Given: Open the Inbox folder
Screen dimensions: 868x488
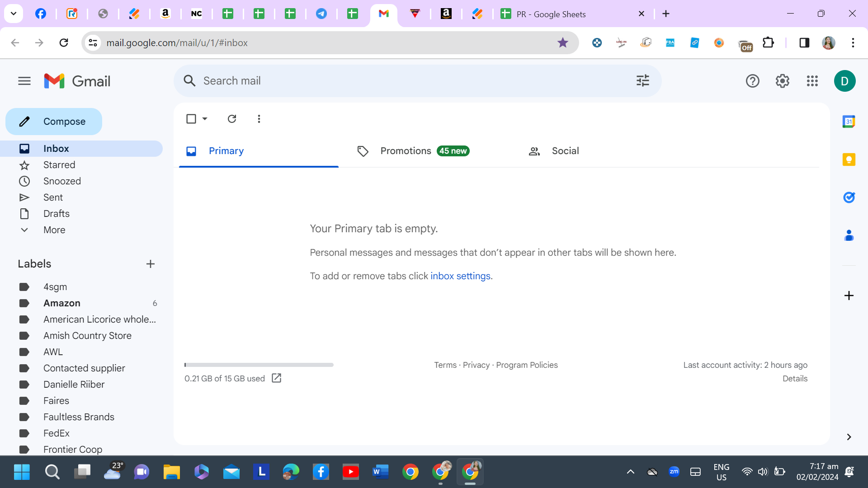Looking at the screenshot, I should [81, 149].
